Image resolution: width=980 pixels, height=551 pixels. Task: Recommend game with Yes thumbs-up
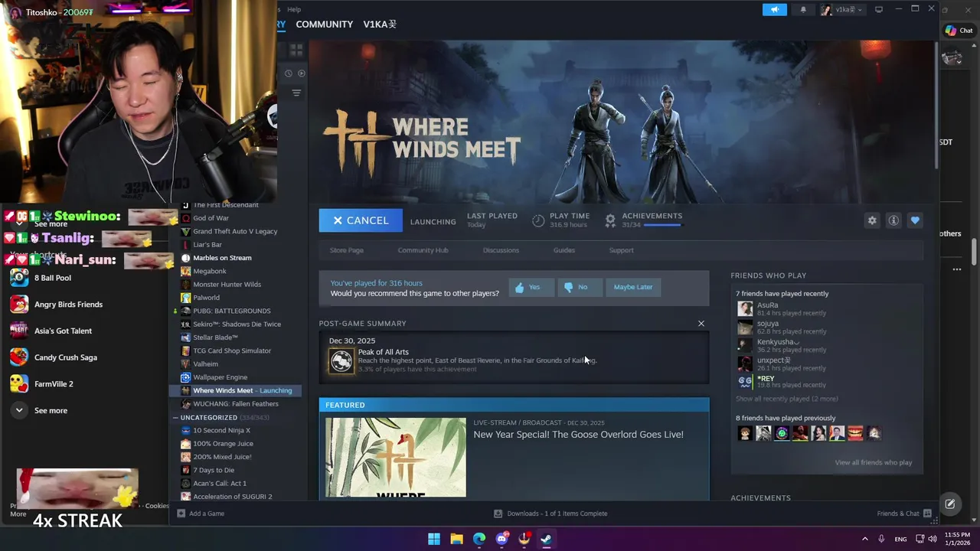point(530,287)
